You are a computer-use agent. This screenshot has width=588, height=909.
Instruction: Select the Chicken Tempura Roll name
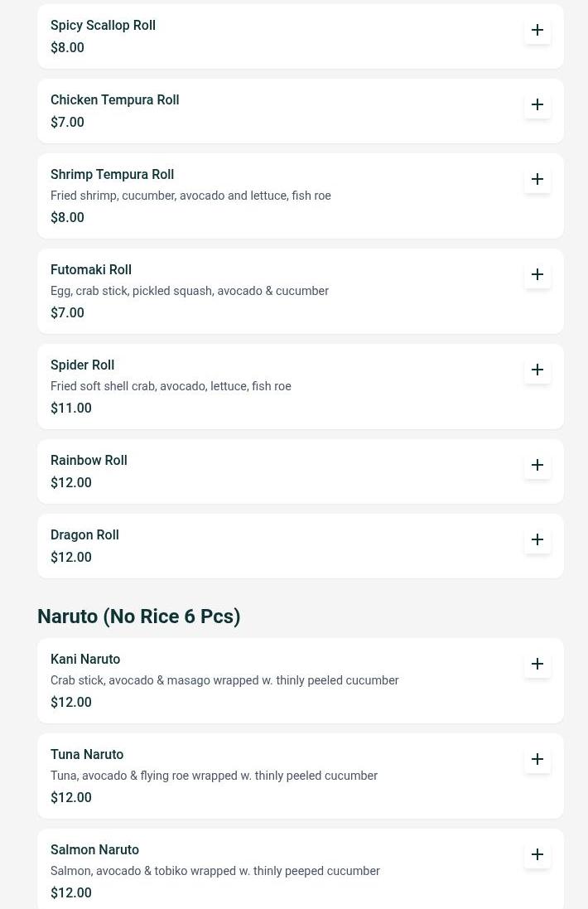coord(115,99)
